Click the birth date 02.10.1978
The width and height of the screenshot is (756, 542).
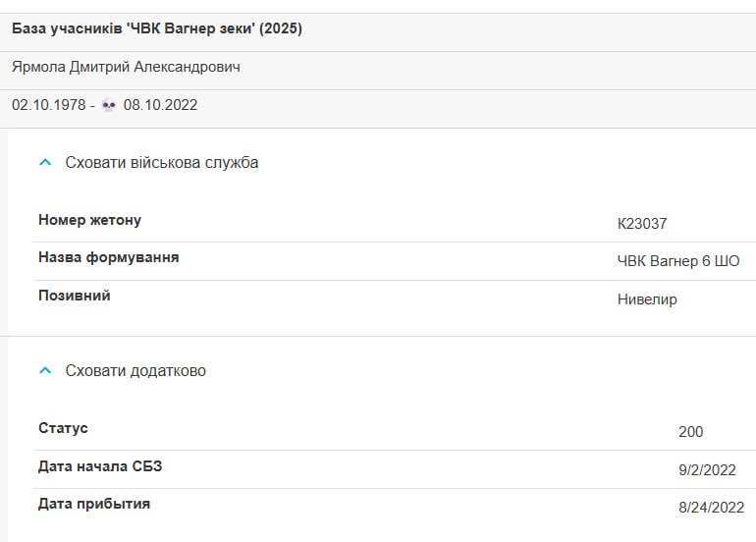[49, 105]
